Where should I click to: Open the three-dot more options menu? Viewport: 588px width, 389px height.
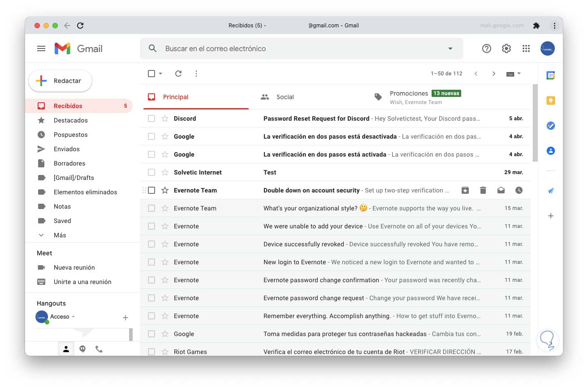[x=196, y=74]
